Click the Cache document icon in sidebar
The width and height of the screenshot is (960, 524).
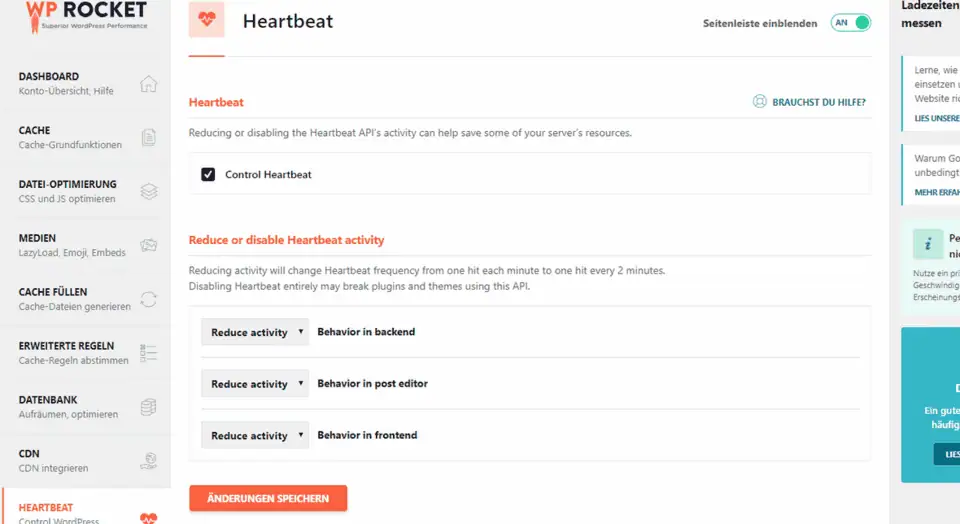tap(148, 138)
